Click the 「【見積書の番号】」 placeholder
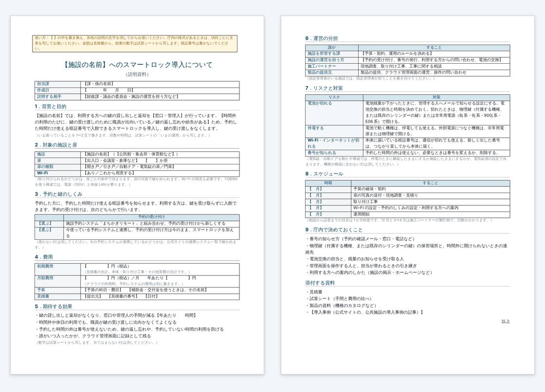The height and width of the screenshot is (392, 545). (123, 297)
